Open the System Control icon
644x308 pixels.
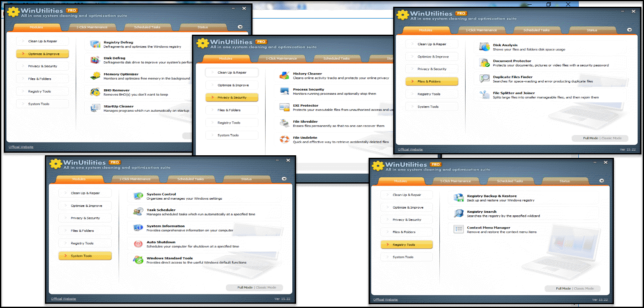[138, 196]
